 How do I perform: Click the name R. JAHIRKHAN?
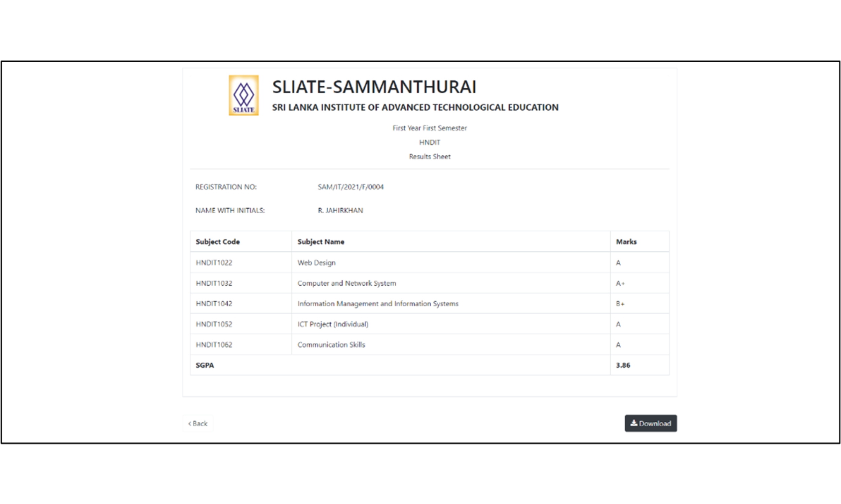click(x=340, y=211)
